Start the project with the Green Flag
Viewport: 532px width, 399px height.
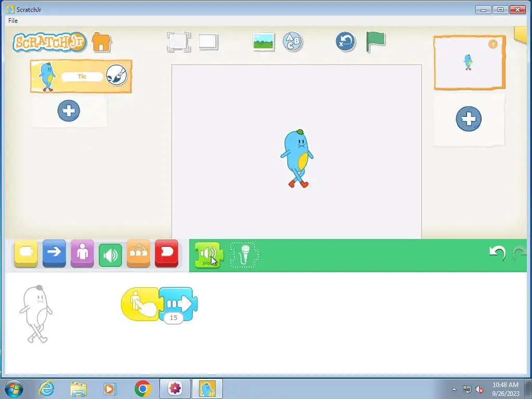376,42
